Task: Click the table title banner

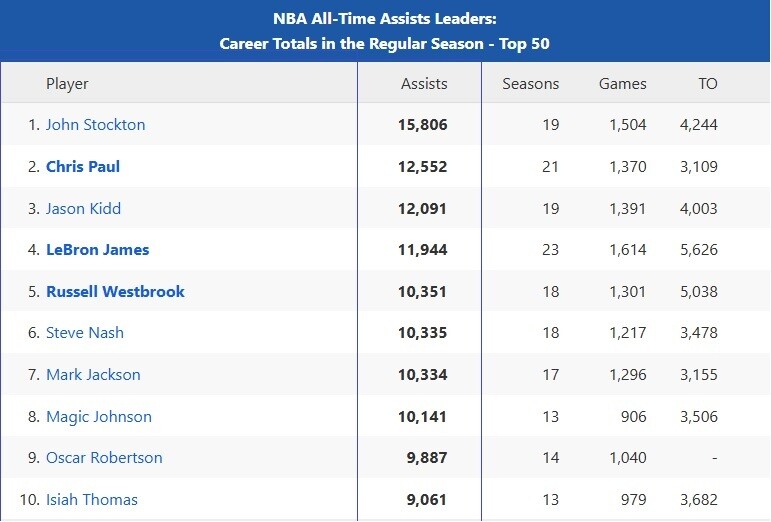Action: point(385,31)
